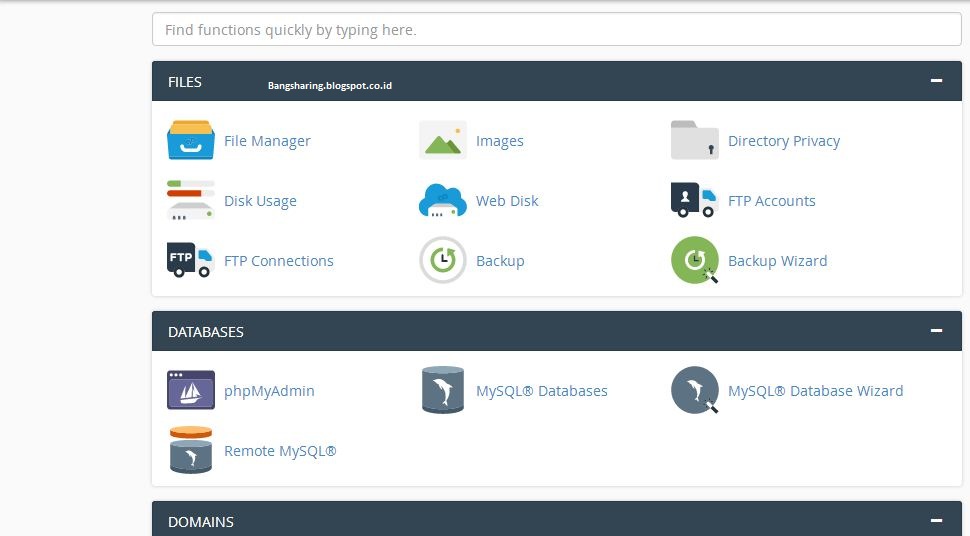This screenshot has height=536, width=970.
Task: Open the Backup Wizard green icon
Action: point(695,260)
